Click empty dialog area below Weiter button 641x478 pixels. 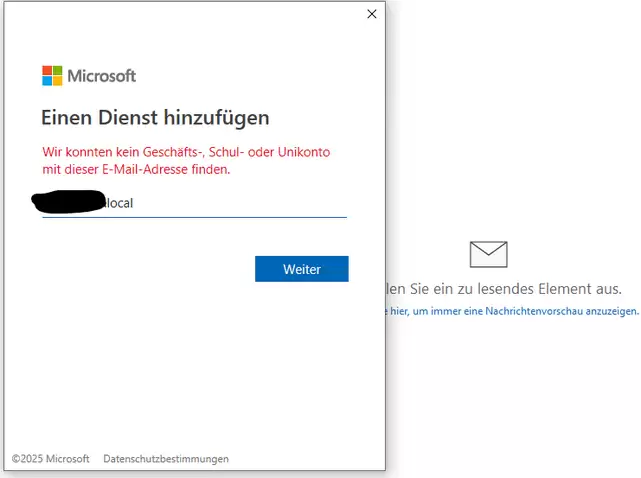195,360
